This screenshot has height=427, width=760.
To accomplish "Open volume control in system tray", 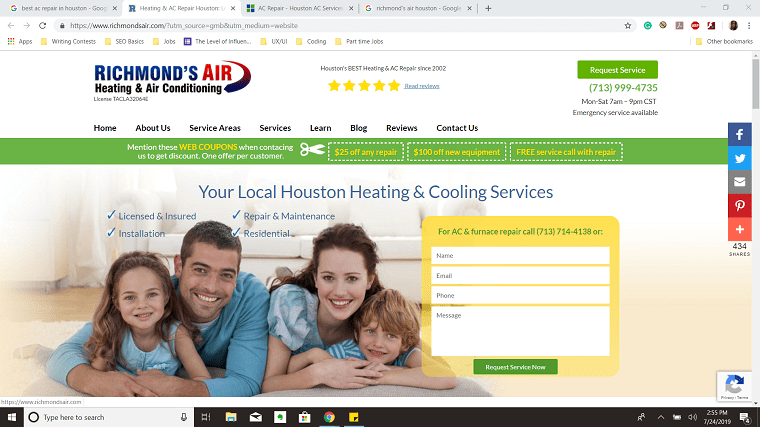I will 692,417.
